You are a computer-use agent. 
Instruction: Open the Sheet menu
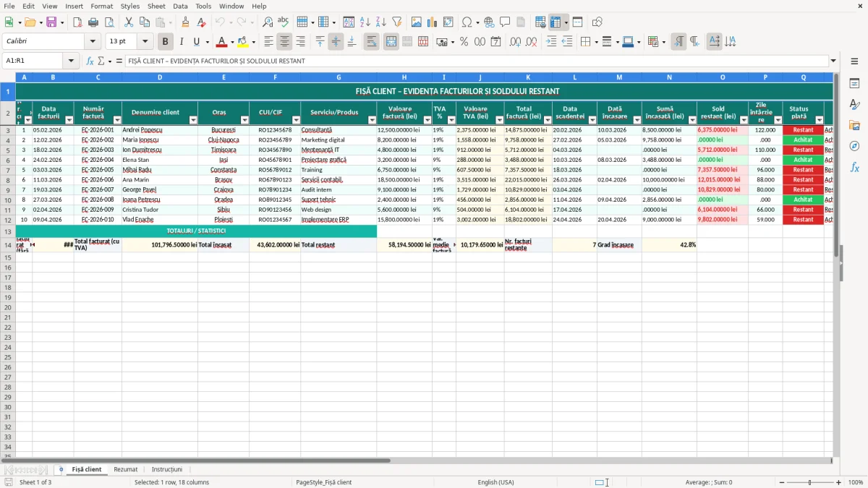156,6
